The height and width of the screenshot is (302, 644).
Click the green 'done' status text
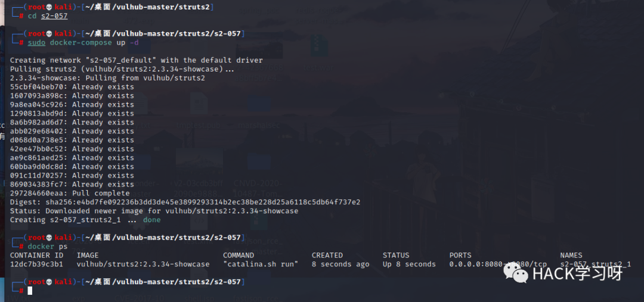(x=152, y=220)
